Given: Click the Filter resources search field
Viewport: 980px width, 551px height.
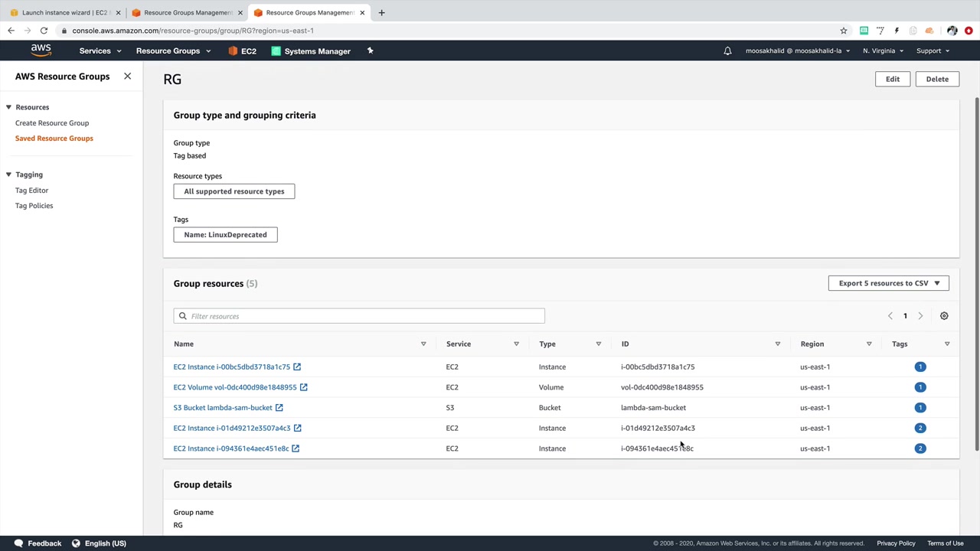Looking at the screenshot, I should [359, 316].
